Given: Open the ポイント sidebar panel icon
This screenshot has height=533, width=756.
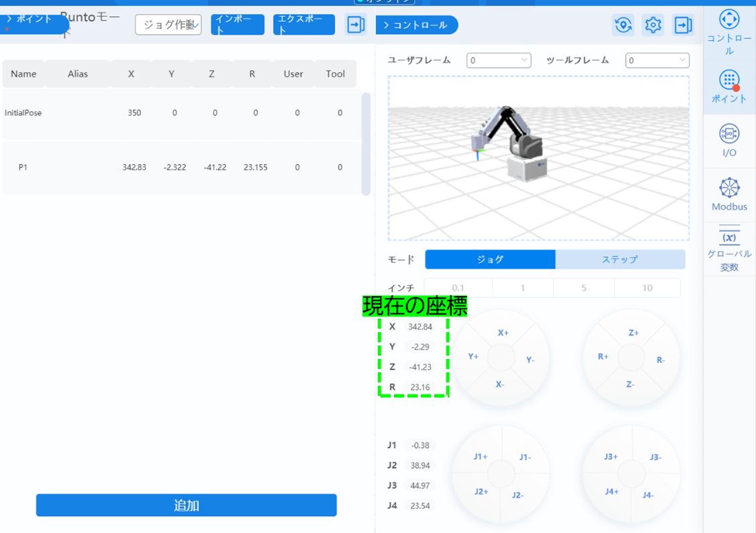Looking at the screenshot, I should coord(729,81).
